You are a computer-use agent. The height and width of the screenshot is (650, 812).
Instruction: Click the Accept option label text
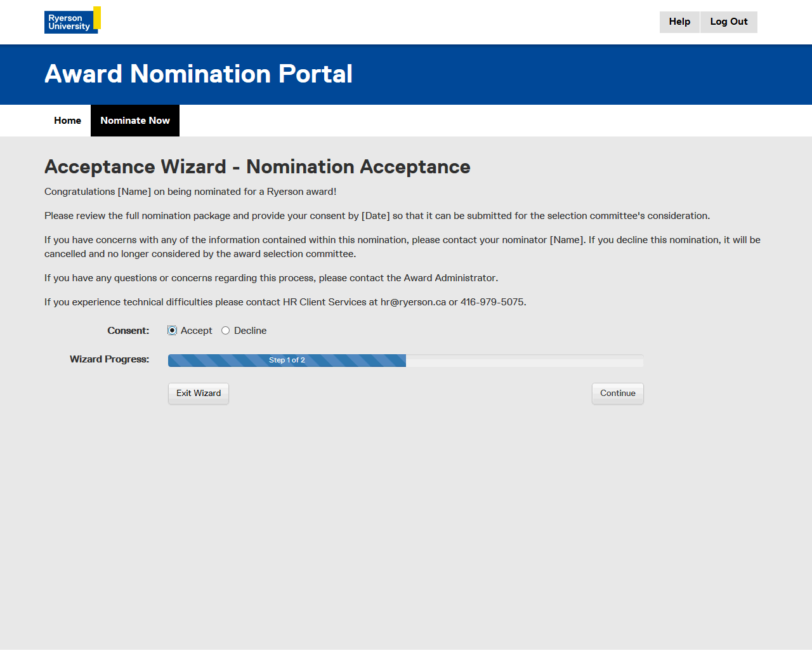click(196, 331)
